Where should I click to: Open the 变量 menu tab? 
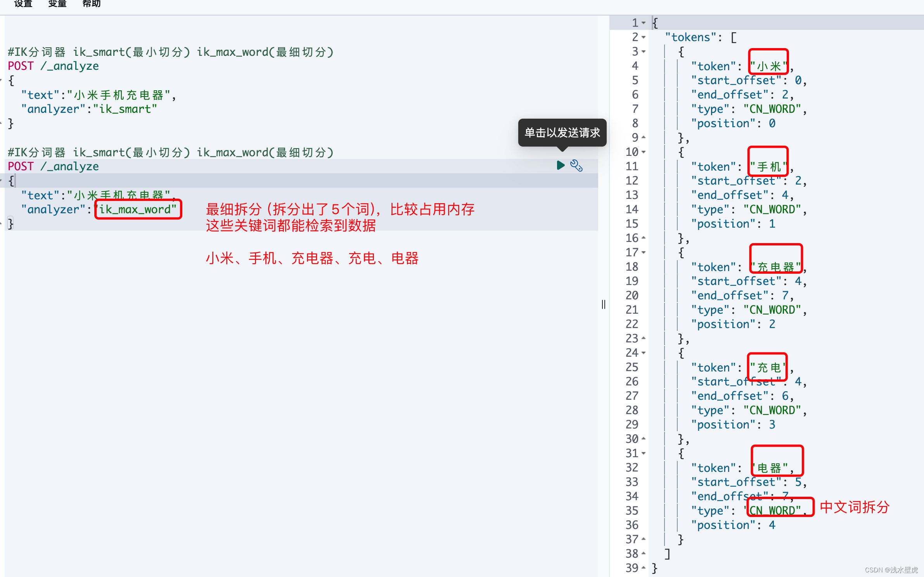pyautogui.click(x=57, y=4)
